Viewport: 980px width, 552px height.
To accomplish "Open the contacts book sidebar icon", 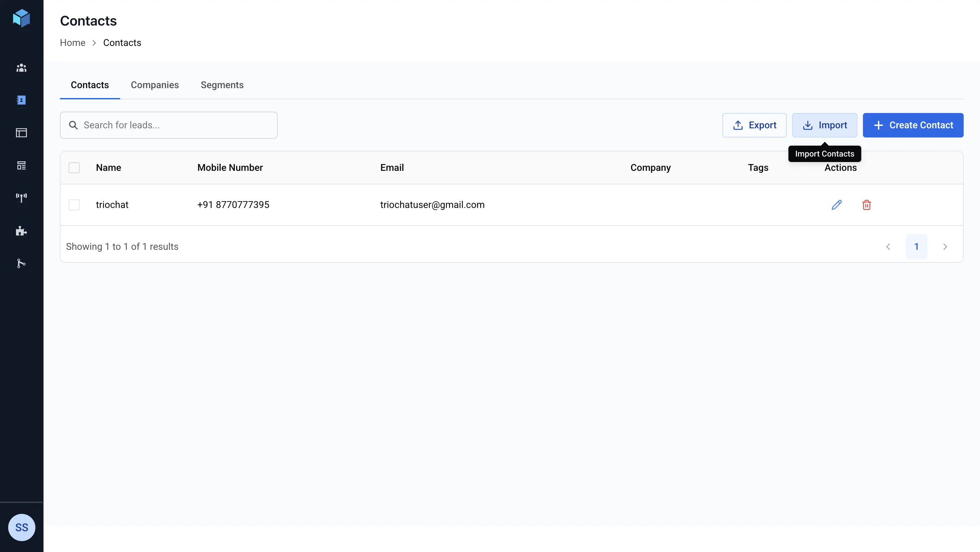I will point(21,100).
